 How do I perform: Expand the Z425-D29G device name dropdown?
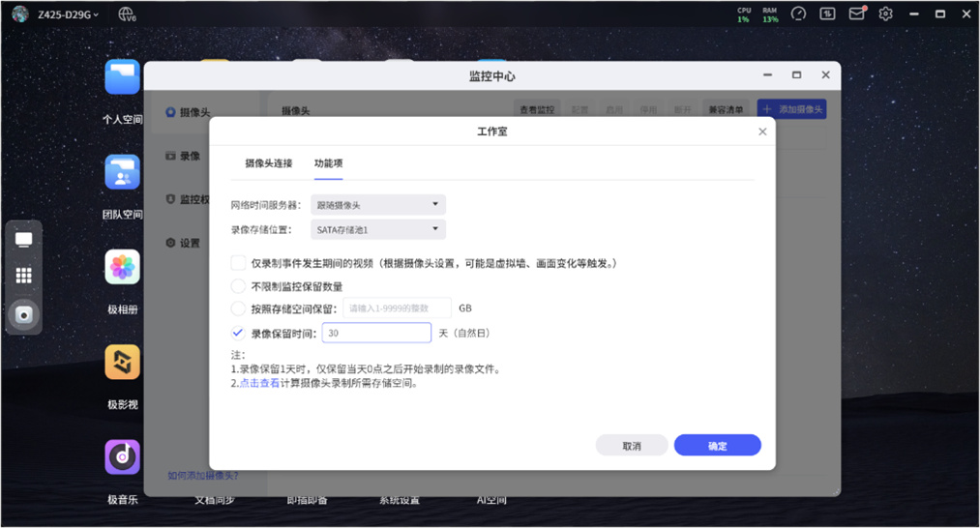click(68, 15)
